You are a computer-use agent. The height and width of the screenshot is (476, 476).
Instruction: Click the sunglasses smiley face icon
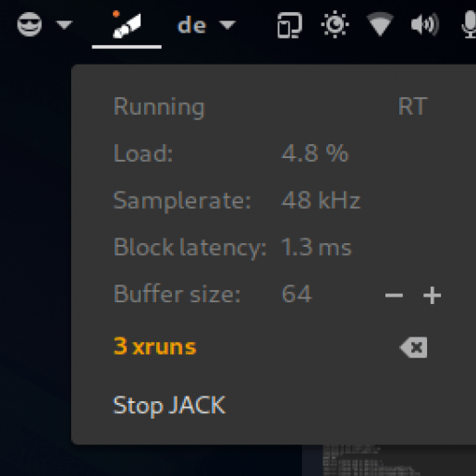[x=30, y=24]
